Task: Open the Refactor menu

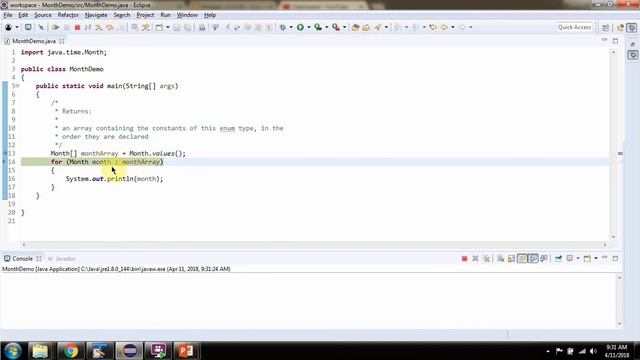Action: coord(68,15)
